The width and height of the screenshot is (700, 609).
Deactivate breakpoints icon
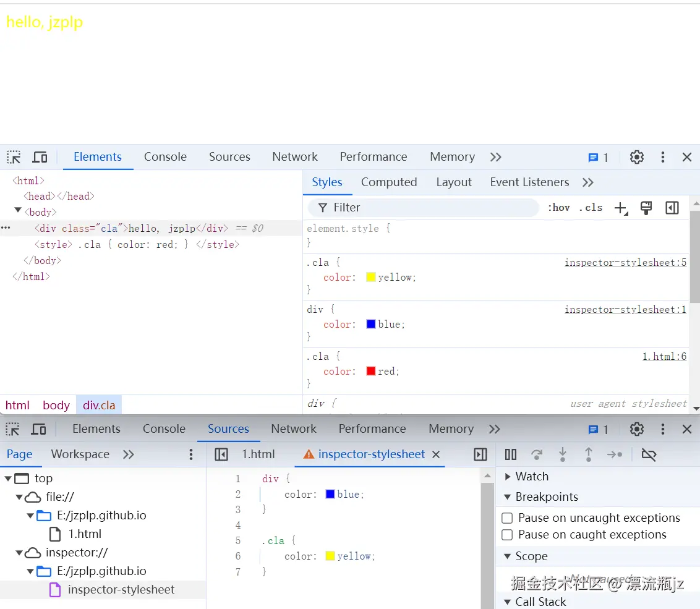click(649, 454)
